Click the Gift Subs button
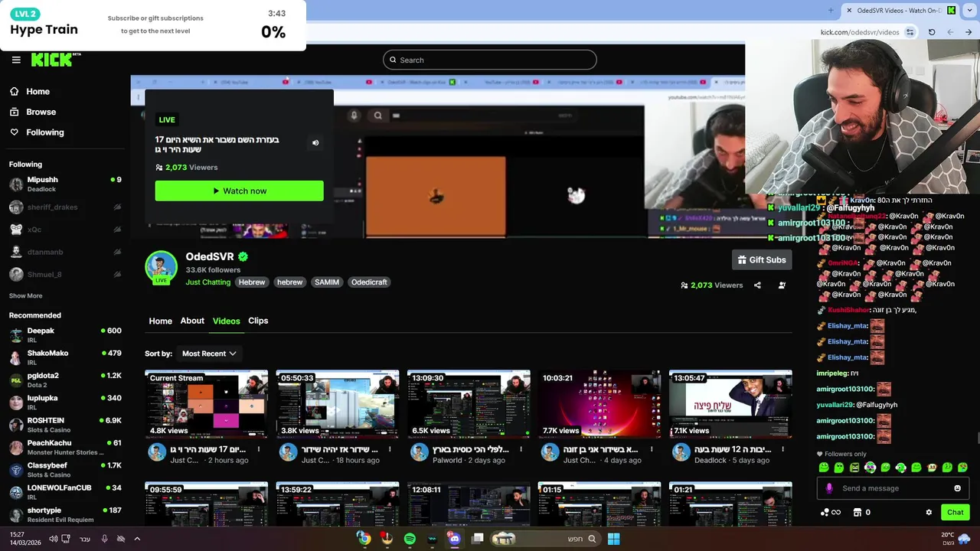This screenshot has width=980, height=551. coord(762,260)
